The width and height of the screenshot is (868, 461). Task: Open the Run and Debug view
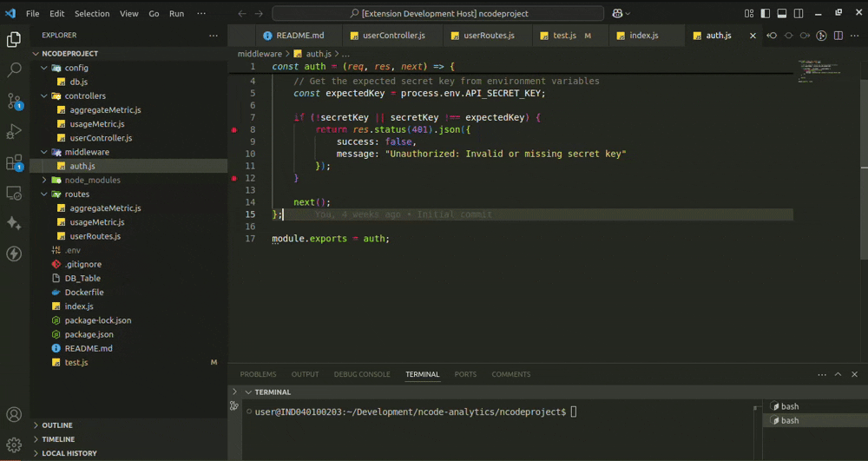click(x=14, y=131)
